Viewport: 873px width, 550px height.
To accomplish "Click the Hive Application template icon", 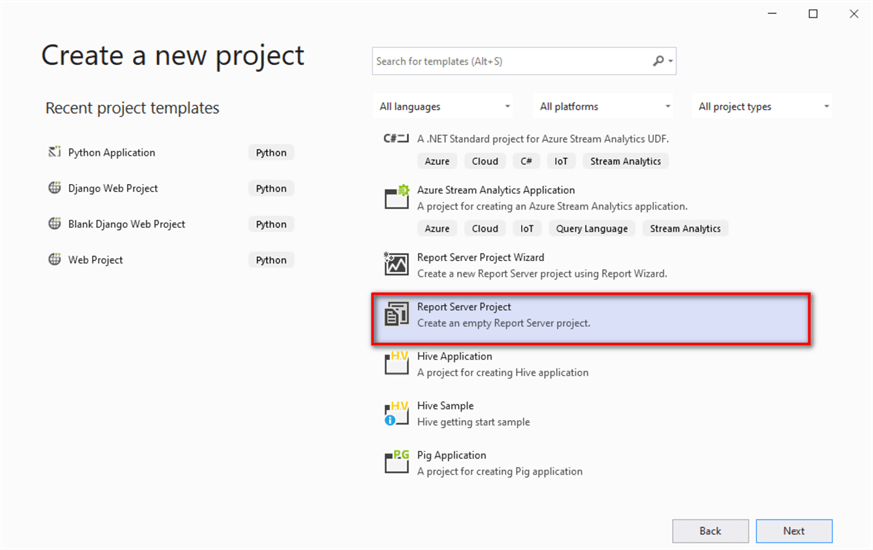I will [x=397, y=363].
